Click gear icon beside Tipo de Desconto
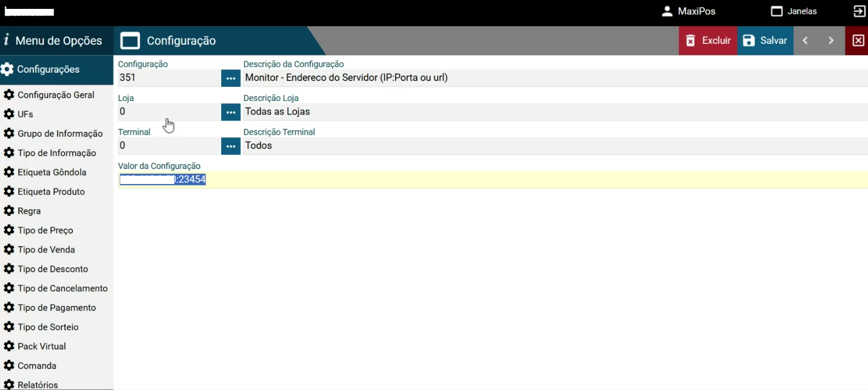868x390 pixels. click(9, 269)
